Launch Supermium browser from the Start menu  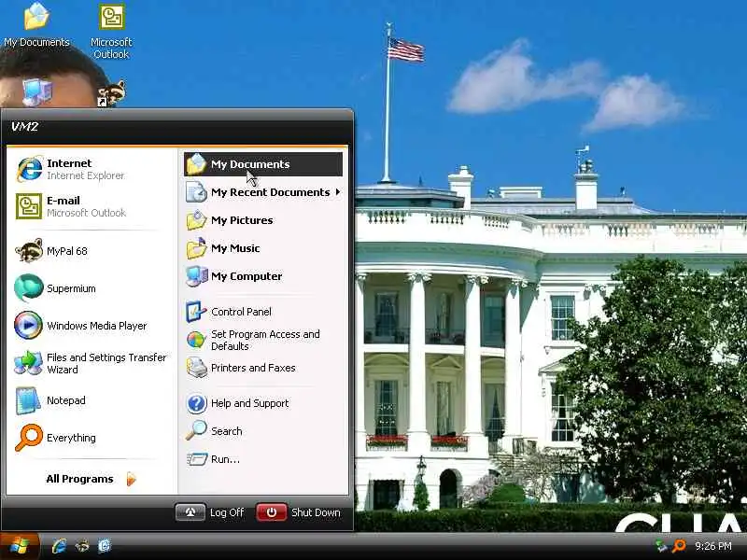(91, 288)
